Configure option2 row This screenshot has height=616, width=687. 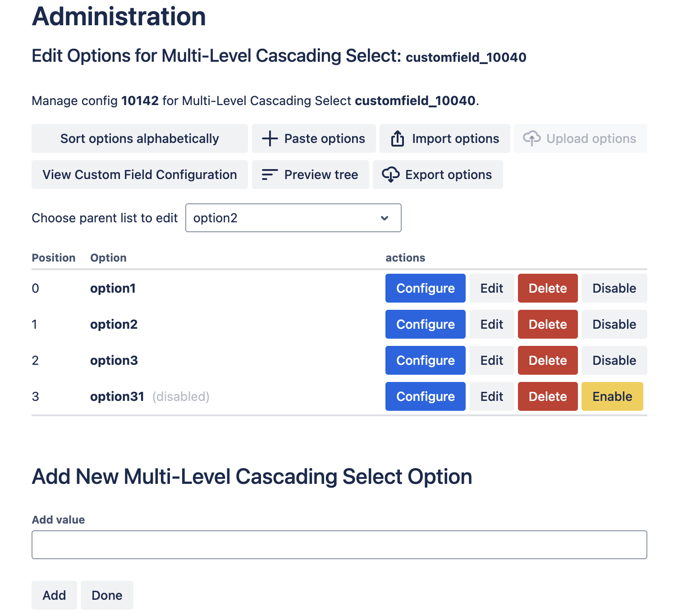(x=425, y=324)
